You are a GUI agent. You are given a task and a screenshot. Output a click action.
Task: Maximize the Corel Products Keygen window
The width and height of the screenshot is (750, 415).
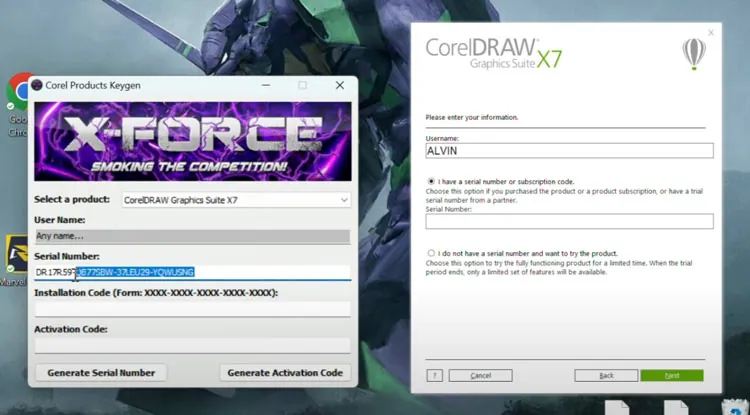pos(302,85)
